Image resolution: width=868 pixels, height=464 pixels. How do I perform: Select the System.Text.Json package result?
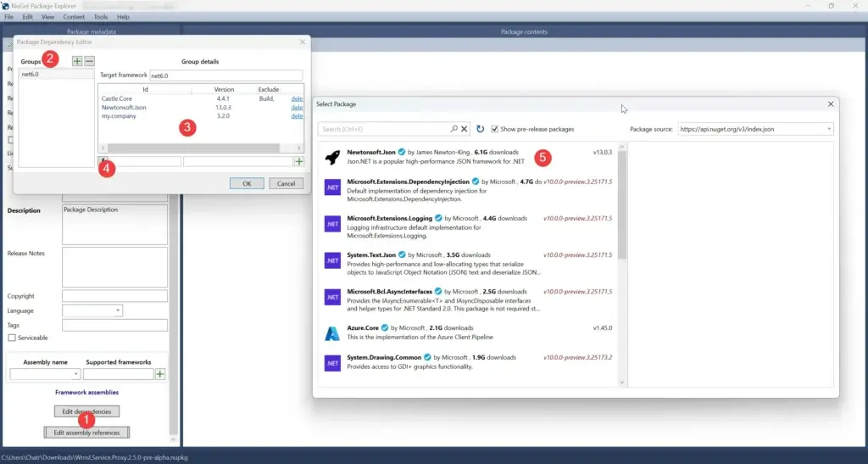coord(468,263)
